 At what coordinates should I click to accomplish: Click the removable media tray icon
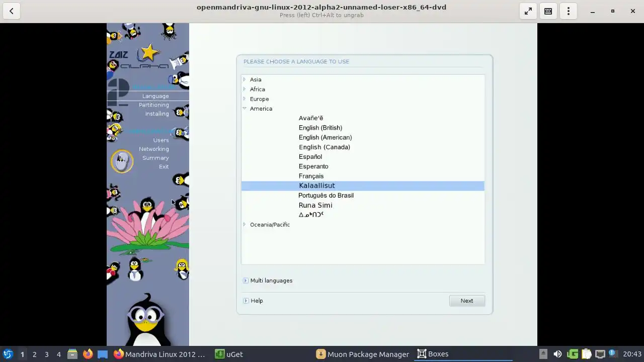click(x=543, y=354)
